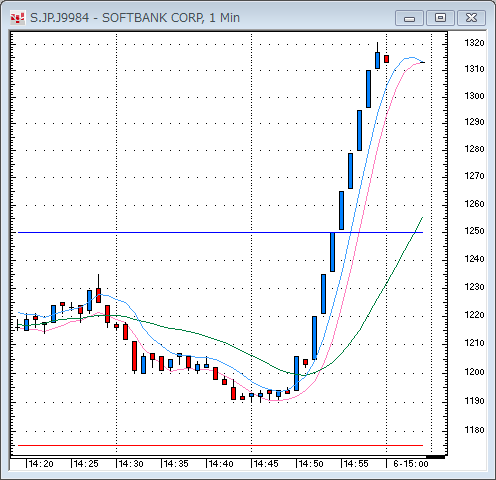Viewport: 496px width, 480px height.
Task: Click the 1260 price axis label
Action: click(474, 204)
